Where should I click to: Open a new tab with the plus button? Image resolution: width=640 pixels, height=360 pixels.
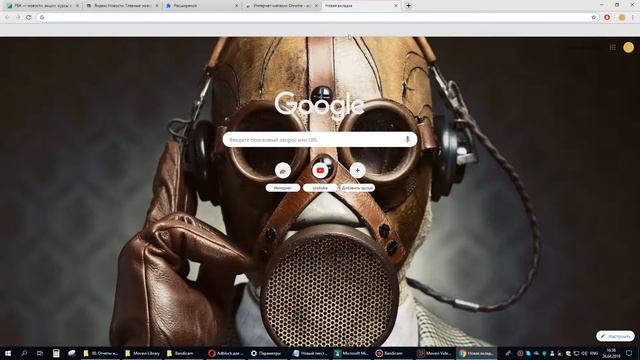click(x=408, y=6)
